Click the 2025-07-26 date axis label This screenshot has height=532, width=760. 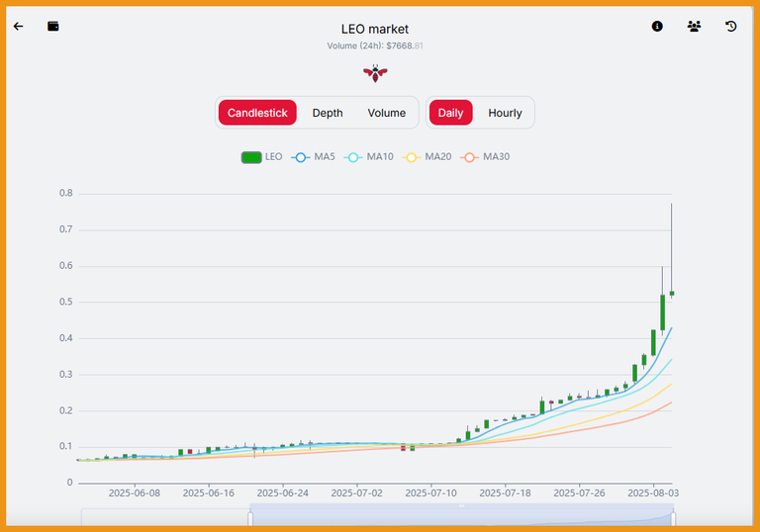(579, 492)
